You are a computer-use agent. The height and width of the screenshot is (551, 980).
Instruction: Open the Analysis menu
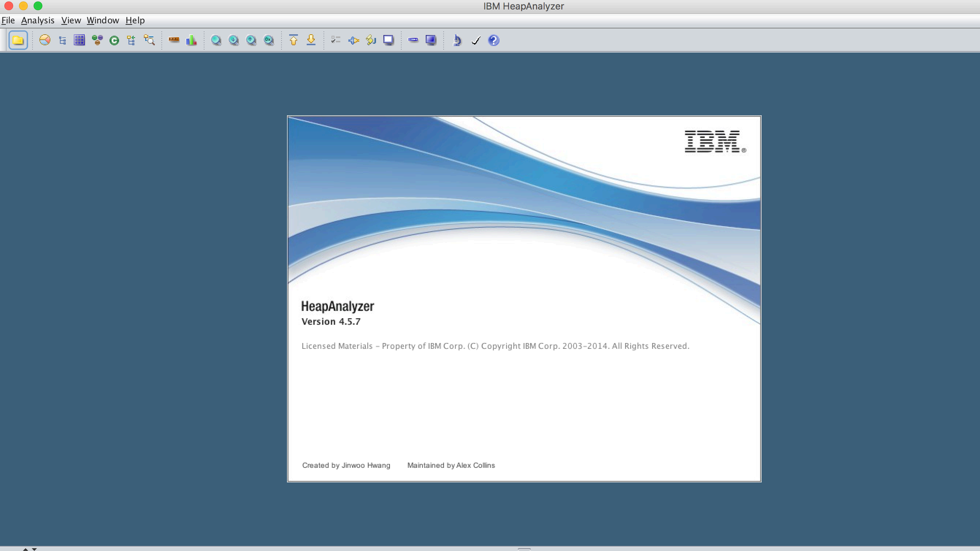(x=38, y=20)
